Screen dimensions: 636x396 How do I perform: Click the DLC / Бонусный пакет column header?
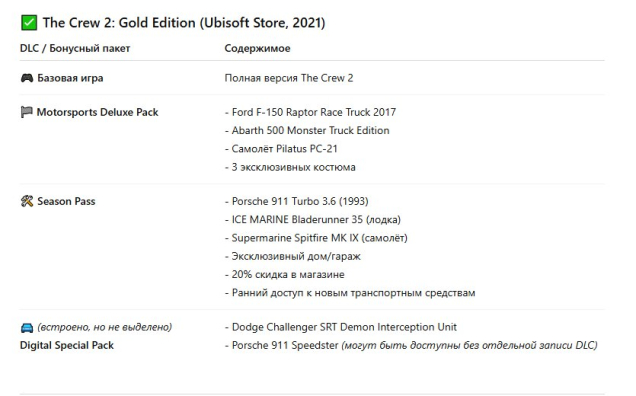75,48
